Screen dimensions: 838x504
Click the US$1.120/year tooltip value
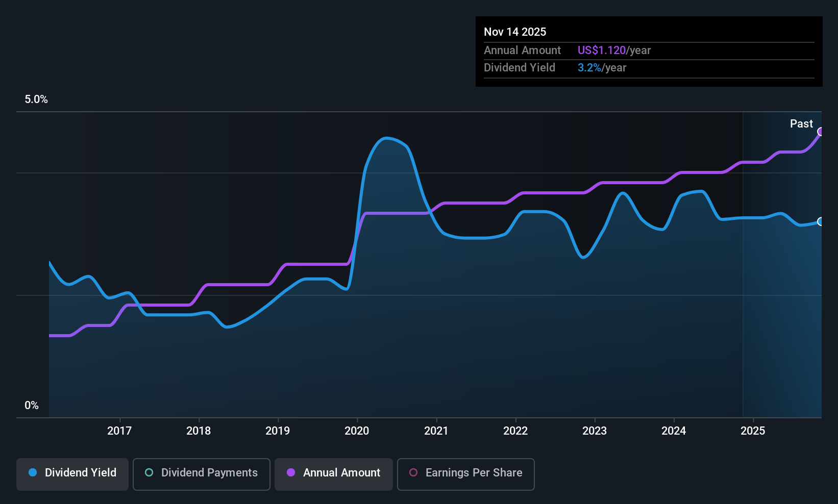(x=614, y=50)
